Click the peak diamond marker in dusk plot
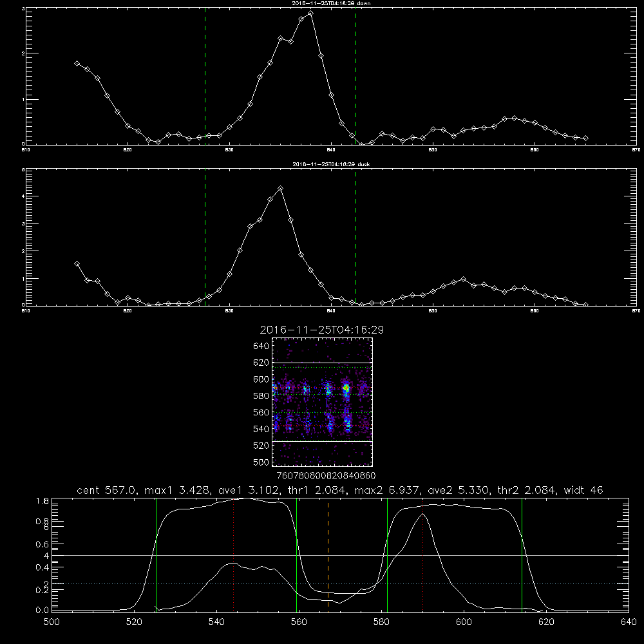 (281, 189)
